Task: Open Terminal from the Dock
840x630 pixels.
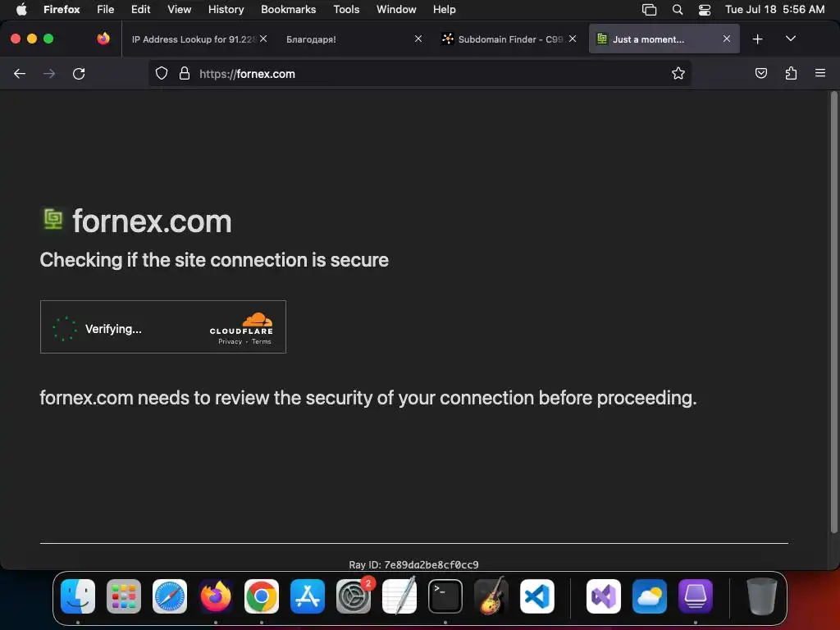Action: 445,596
